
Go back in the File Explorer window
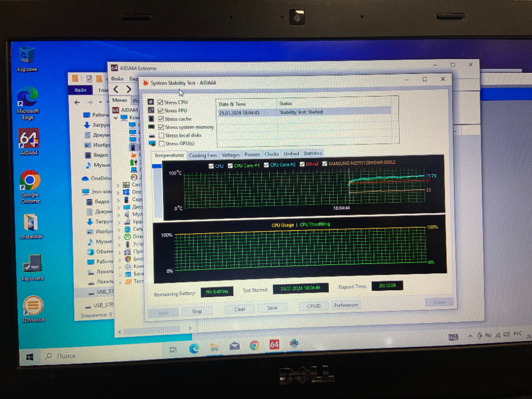(77, 102)
